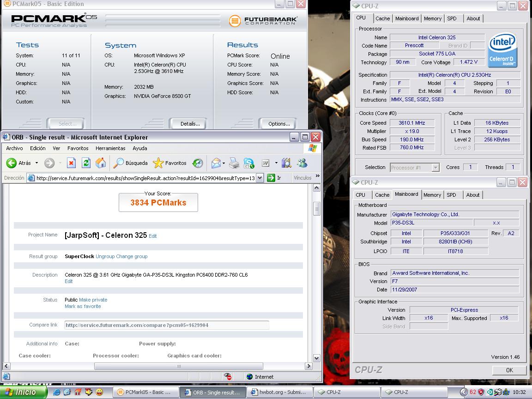The height and width of the screenshot is (399, 532).
Task: Open the Edición menu
Action: click(38, 148)
